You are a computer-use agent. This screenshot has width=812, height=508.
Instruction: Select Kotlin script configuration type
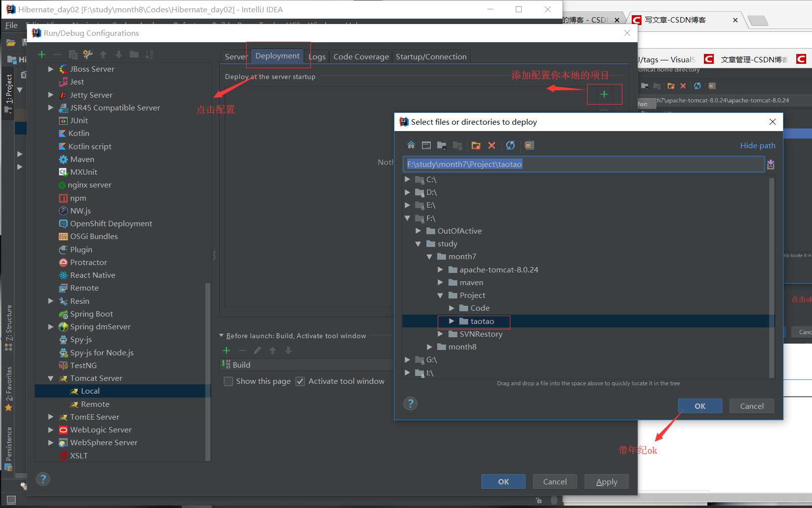(90, 147)
